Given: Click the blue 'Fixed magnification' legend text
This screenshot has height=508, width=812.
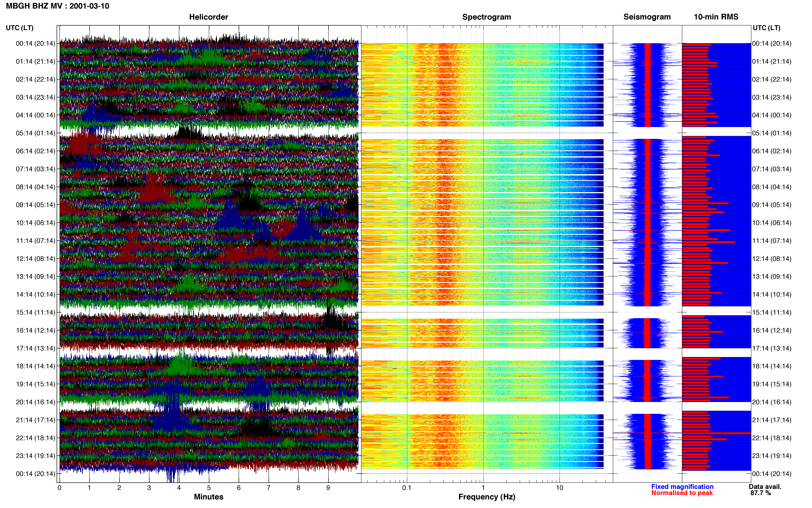Looking at the screenshot, I should tap(682, 487).
